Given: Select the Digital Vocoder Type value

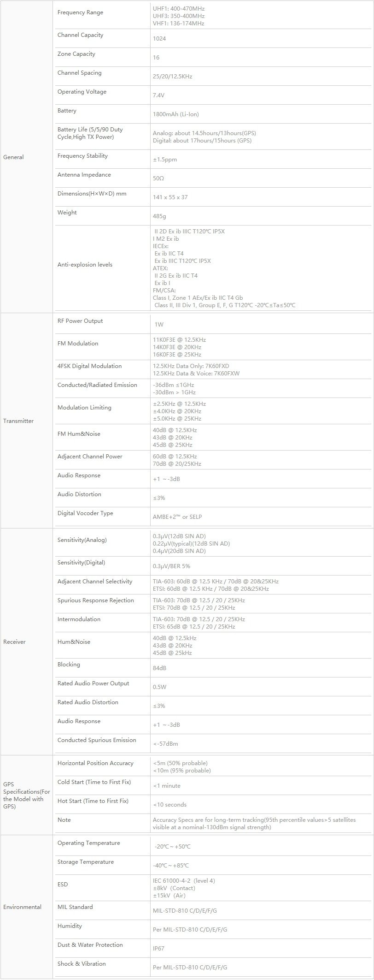Looking at the screenshot, I should coord(177,517).
